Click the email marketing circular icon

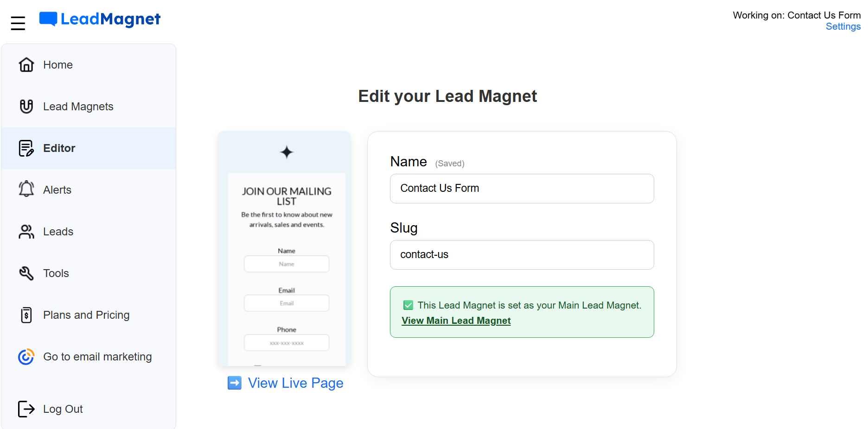click(26, 357)
